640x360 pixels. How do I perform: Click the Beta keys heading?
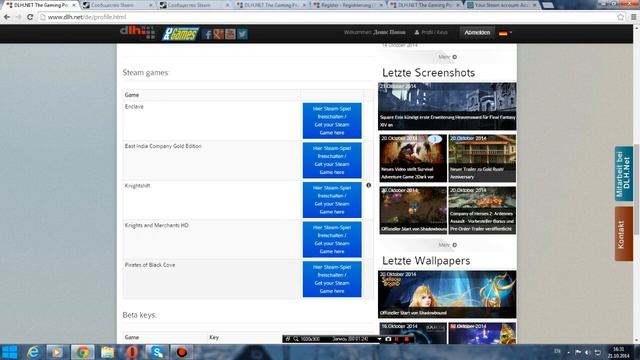(x=139, y=315)
